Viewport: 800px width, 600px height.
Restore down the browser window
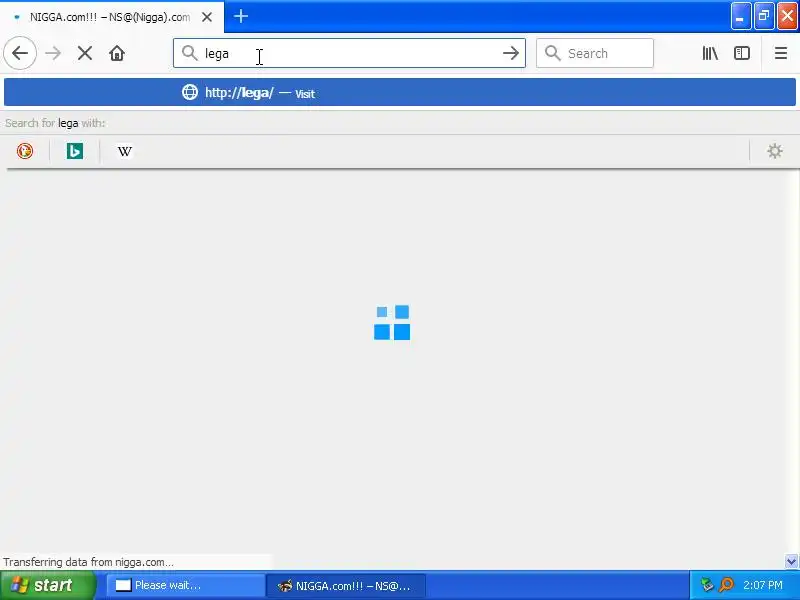tap(764, 16)
